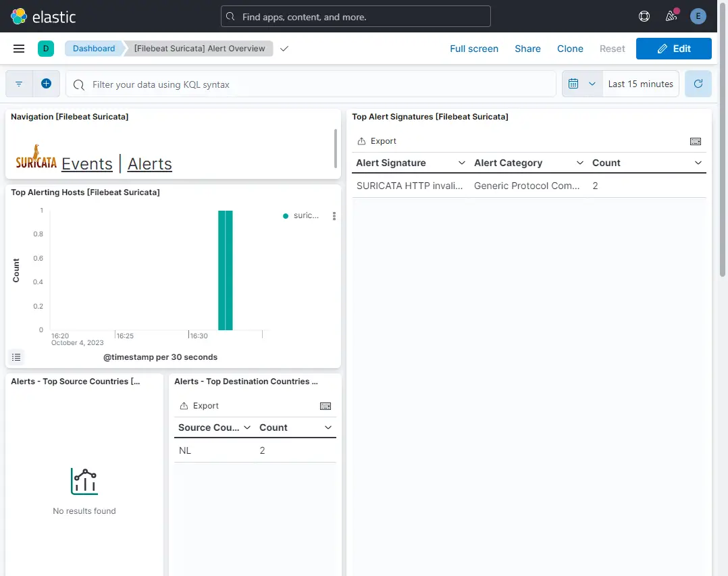Add a filter with plus icon

tap(46, 84)
